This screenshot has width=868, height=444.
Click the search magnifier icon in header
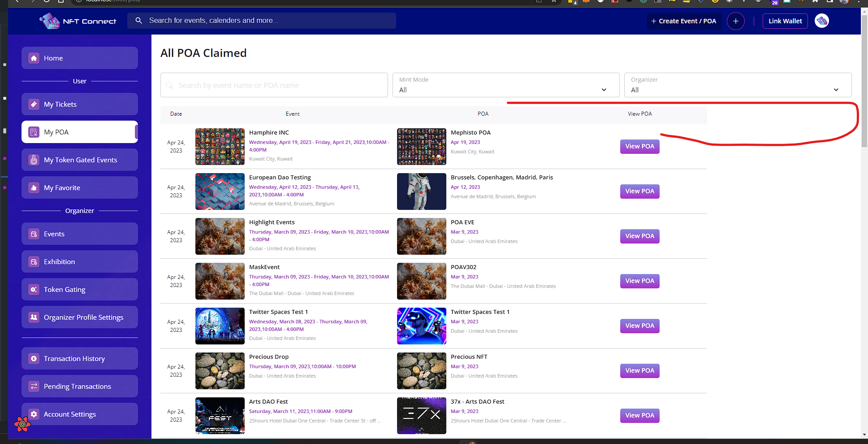click(139, 21)
